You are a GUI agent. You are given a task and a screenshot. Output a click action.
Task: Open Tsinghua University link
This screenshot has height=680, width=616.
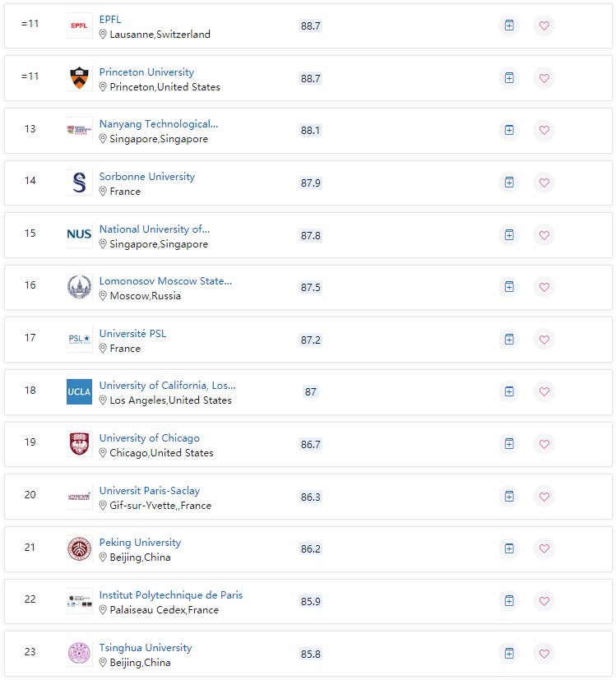pyautogui.click(x=146, y=647)
